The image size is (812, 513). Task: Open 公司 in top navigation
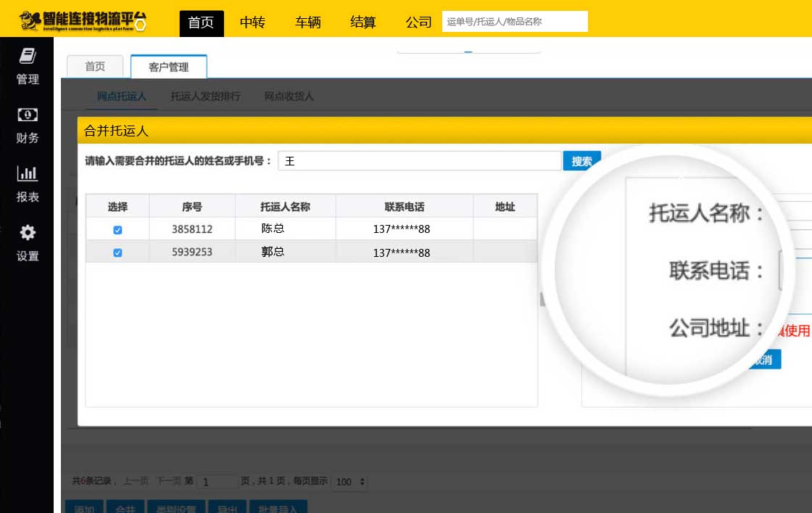pos(418,22)
